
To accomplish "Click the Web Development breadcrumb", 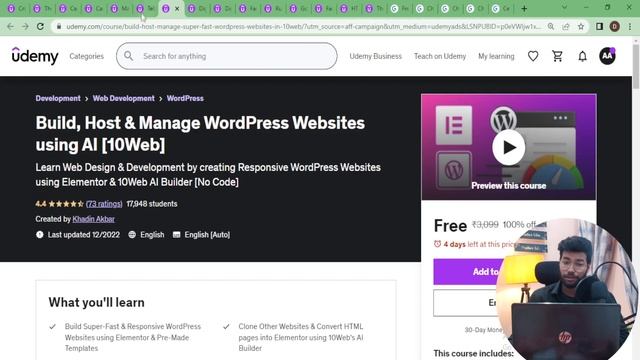I will 124,98.
